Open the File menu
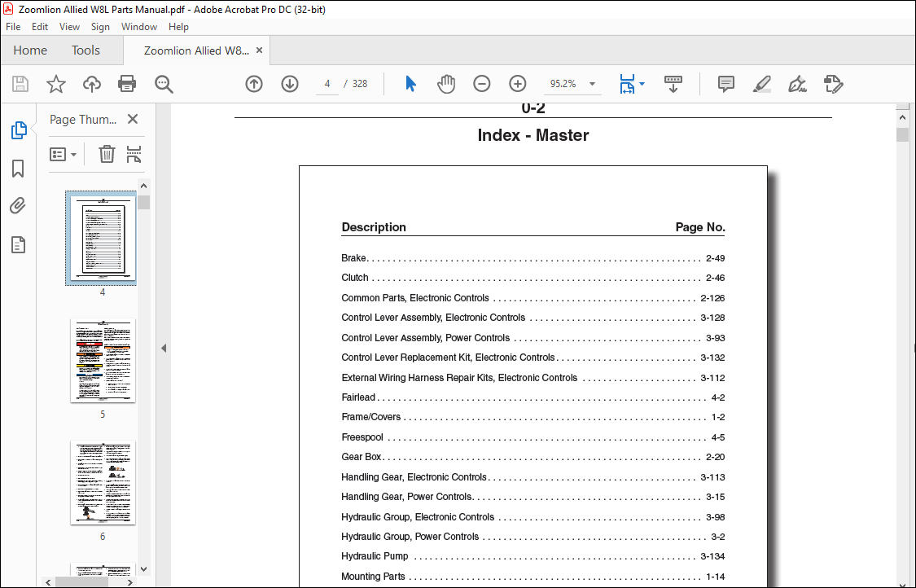The image size is (916, 588). (x=13, y=27)
